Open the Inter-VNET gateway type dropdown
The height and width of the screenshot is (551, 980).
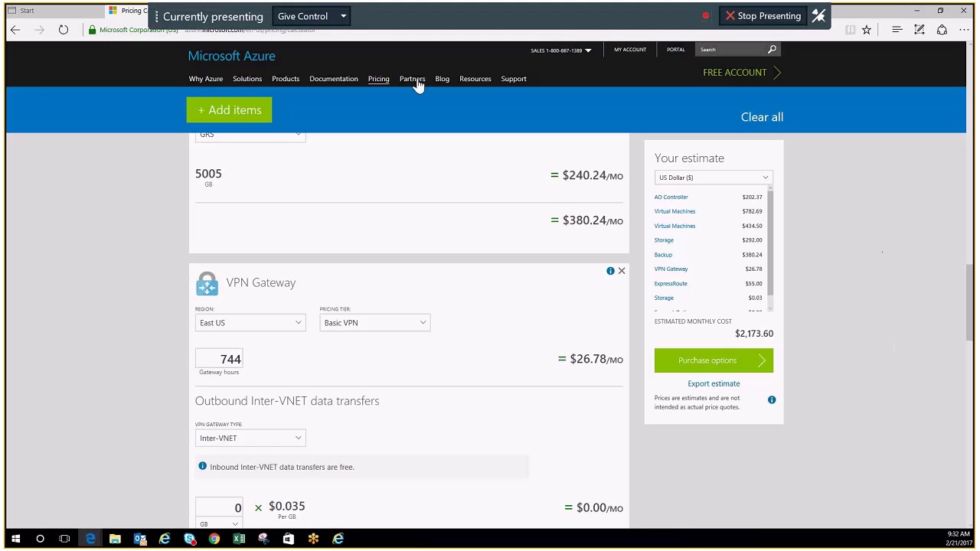[250, 438]
